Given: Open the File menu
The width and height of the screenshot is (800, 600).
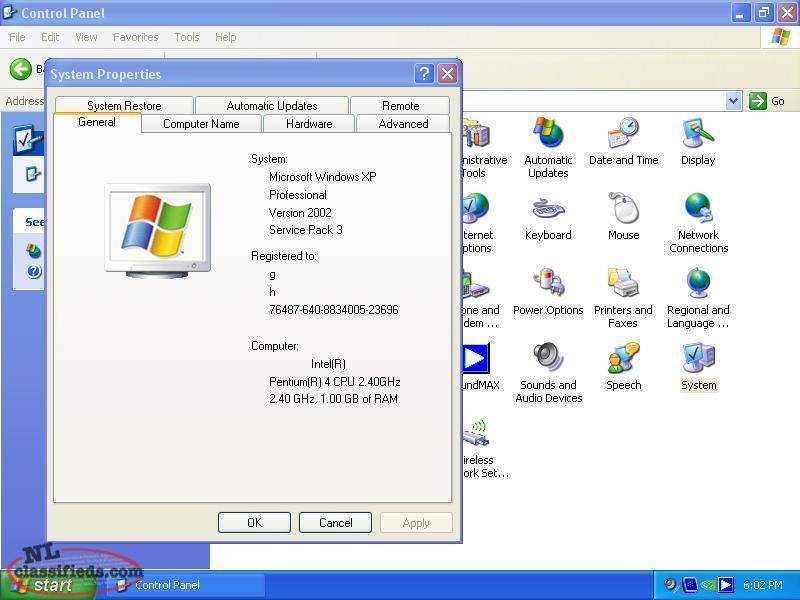Looking at the screenshot, I should click(x=17, y=37).
